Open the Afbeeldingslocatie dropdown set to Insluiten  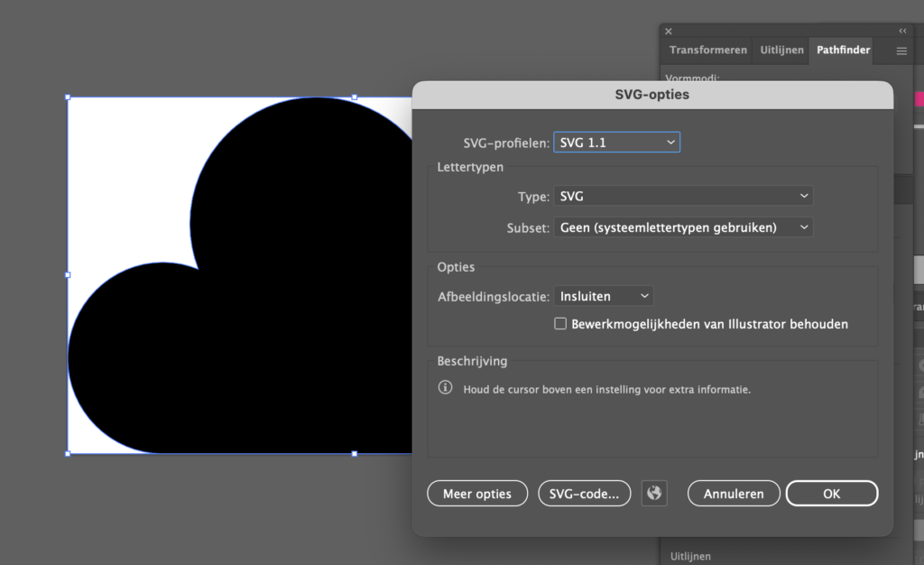604,296
